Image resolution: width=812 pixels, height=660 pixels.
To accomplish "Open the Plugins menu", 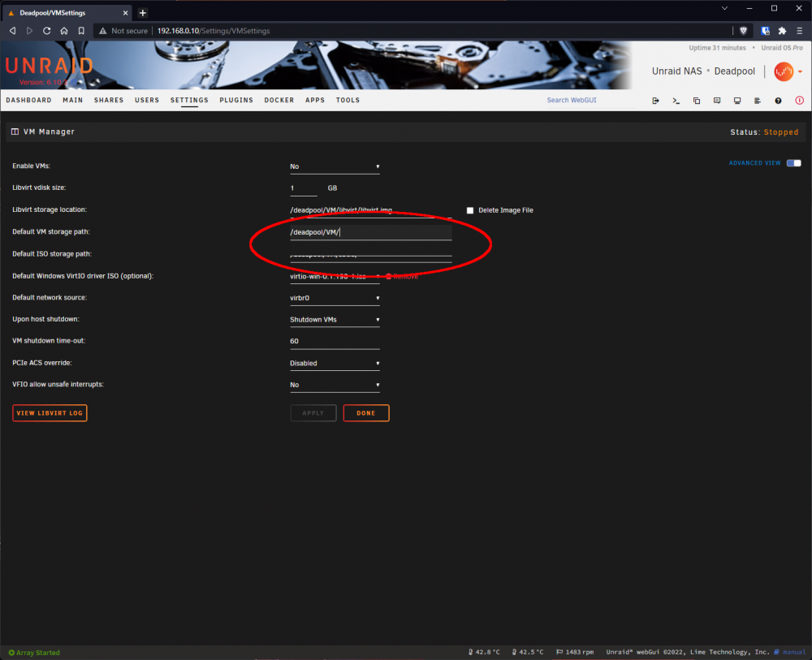I will 236,101.
